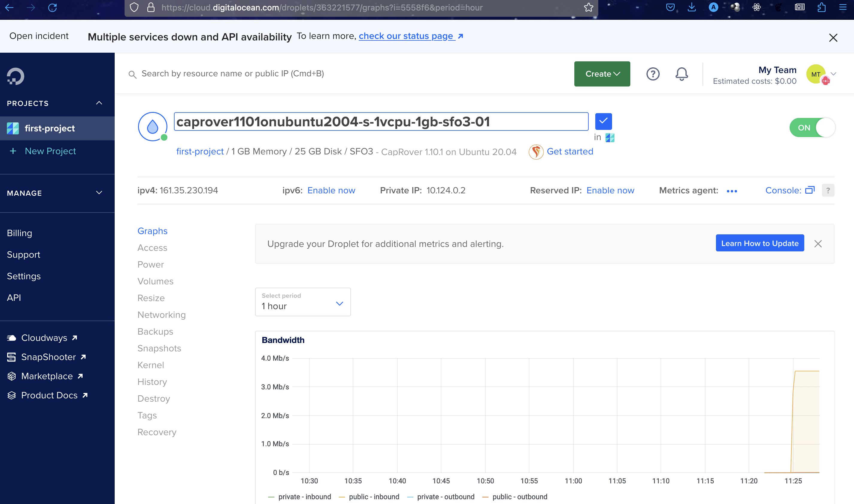Close the open incident banner
The width and height of the screenshot is (854, 504).
coord(833,37)
